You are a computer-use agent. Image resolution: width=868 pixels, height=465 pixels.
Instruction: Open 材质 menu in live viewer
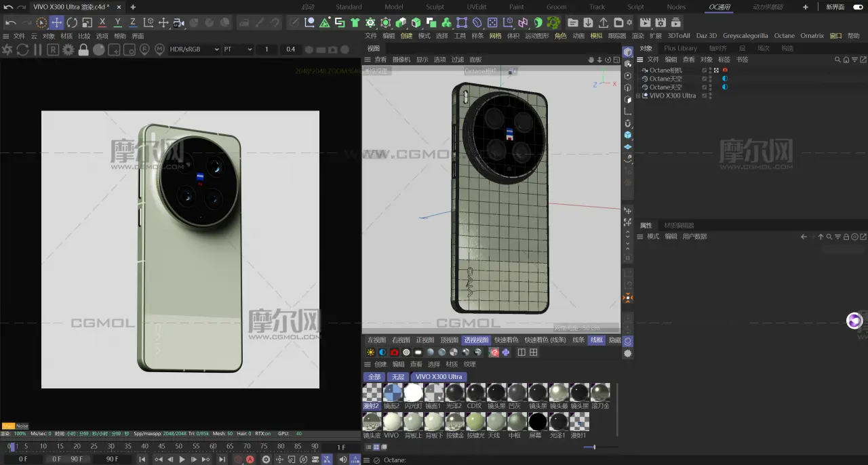click(x=66, y=36)
